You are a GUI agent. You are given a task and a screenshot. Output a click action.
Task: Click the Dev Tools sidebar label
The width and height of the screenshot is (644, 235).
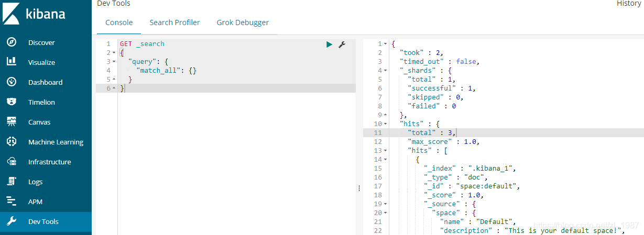pos(43,221)
